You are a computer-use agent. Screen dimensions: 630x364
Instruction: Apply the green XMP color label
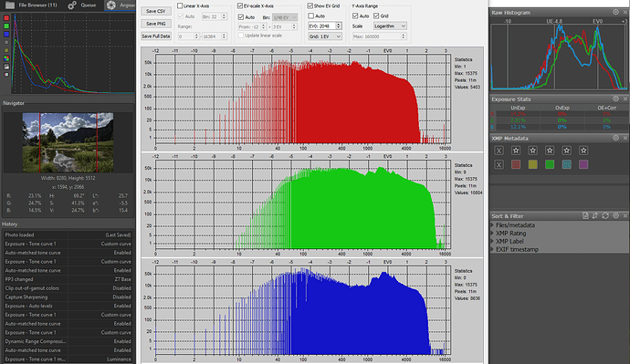(x=550, y=164)
